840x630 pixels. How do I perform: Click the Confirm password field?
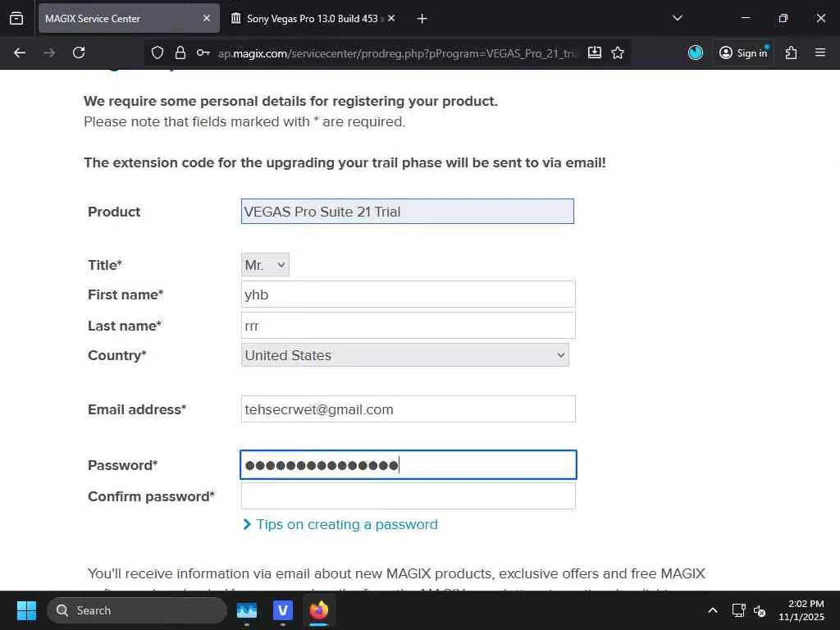409,496
